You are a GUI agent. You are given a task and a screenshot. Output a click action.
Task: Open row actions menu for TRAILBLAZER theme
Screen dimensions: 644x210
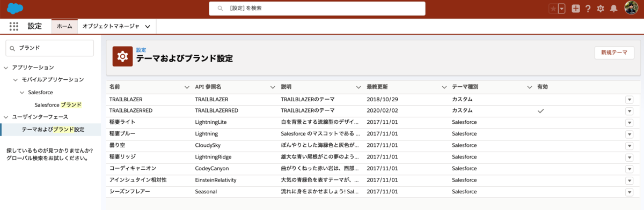[629, 100]
